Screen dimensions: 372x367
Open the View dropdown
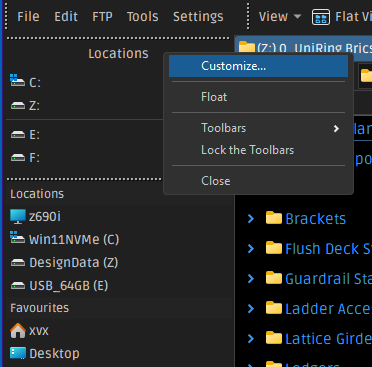click(x=280, y=16)
